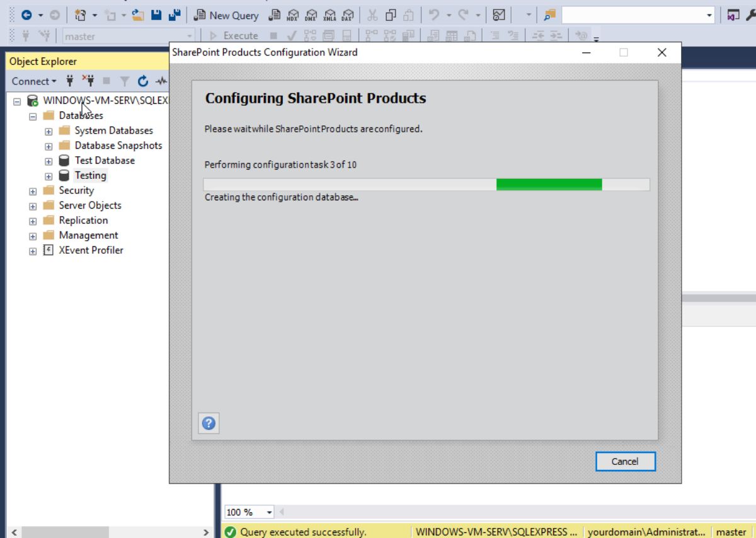
Task: Click the New Query toolbar button
Action: 226,15
